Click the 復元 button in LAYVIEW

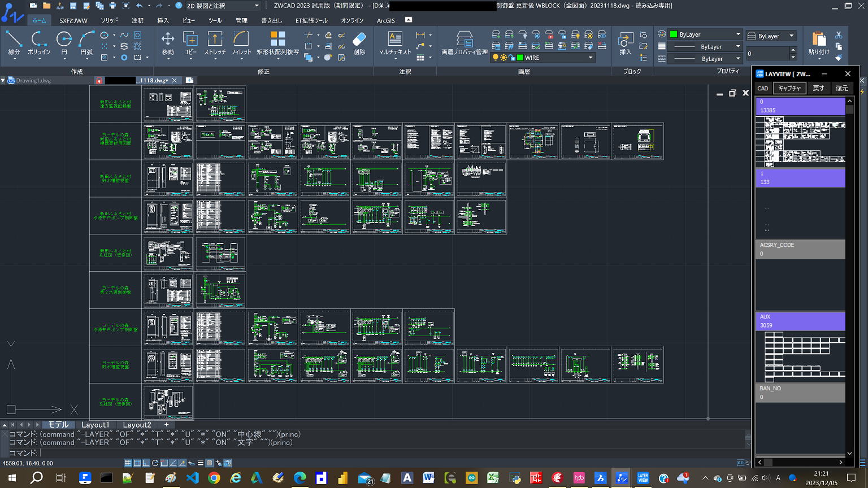pos(841,88)
